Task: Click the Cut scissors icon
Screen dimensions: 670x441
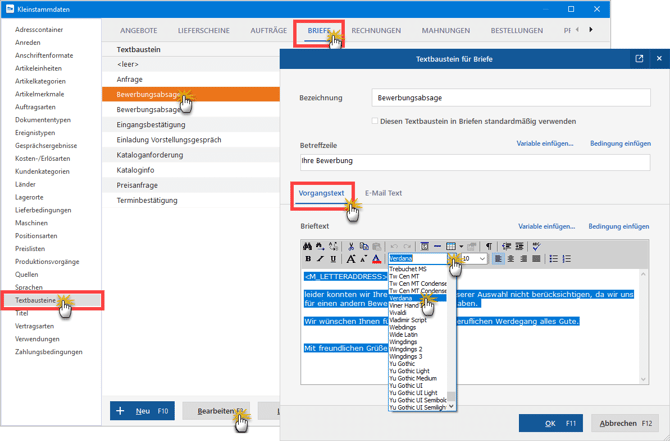Action: [352, 246]
